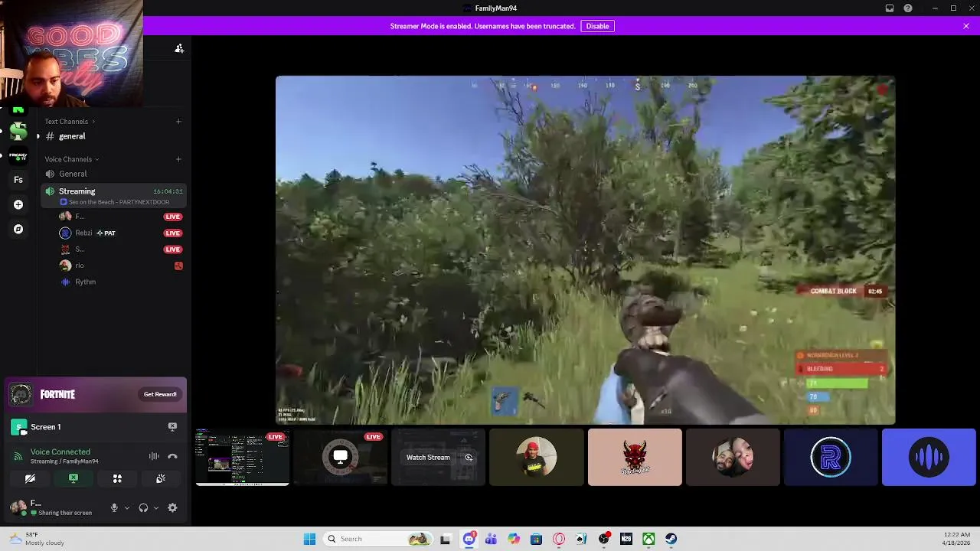Select the red demon avatar tile
The width and height of the screenshot is (980, 551).
[x=635, y=457]
